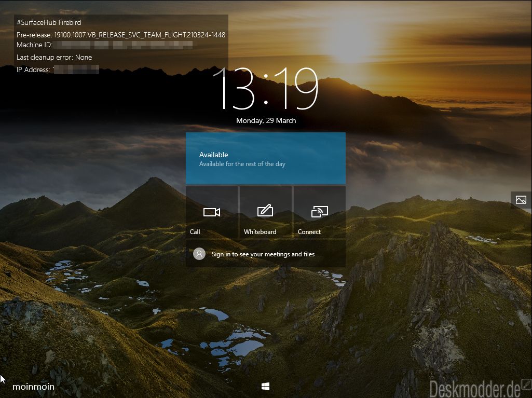The height and width of the screenshot is (398, 532).
Task: Click the "Connect" label text
Action: pyautogui.click(x=309, y=232)
